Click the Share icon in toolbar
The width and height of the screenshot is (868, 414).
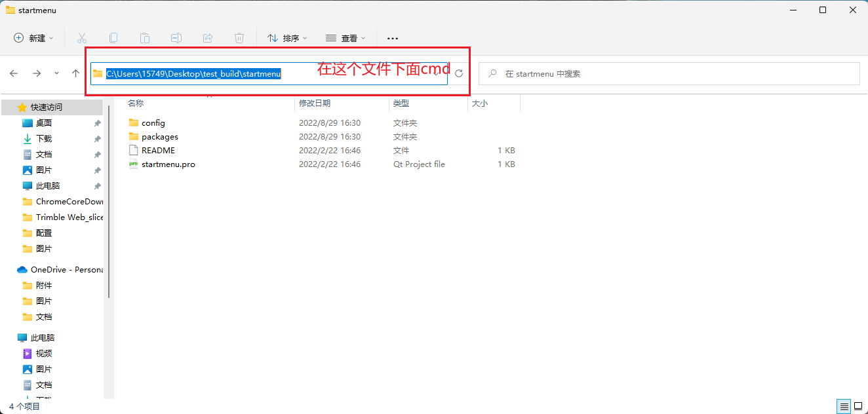point(208,38)
